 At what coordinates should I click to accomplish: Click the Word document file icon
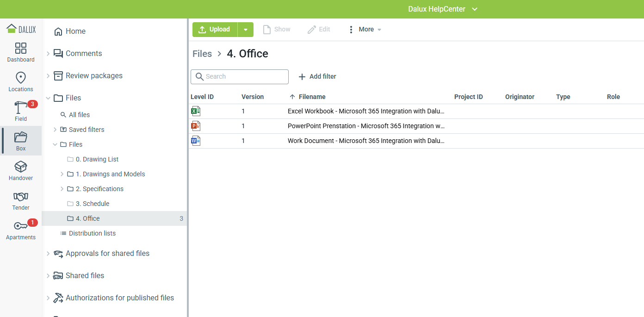click(x=196, y=141)
